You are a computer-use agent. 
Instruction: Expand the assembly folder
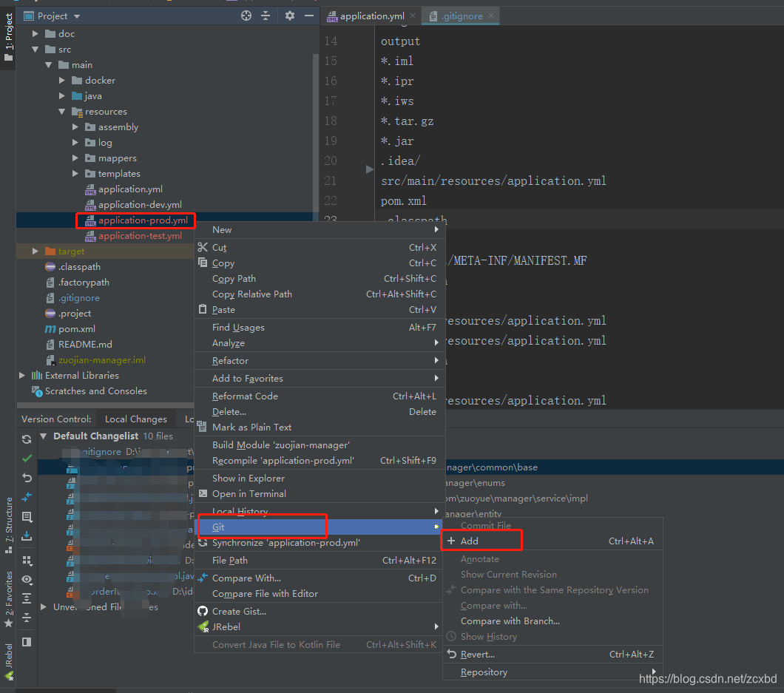click(75, 126)
